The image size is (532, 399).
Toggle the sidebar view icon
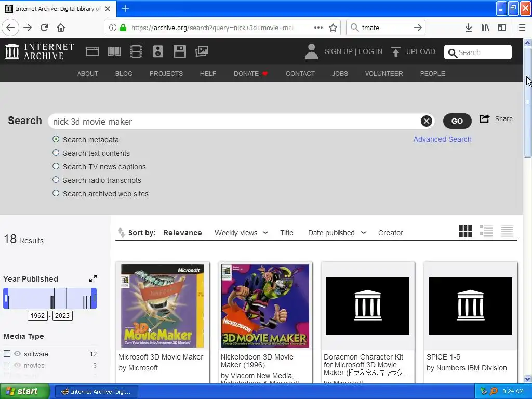pos(502,28)
